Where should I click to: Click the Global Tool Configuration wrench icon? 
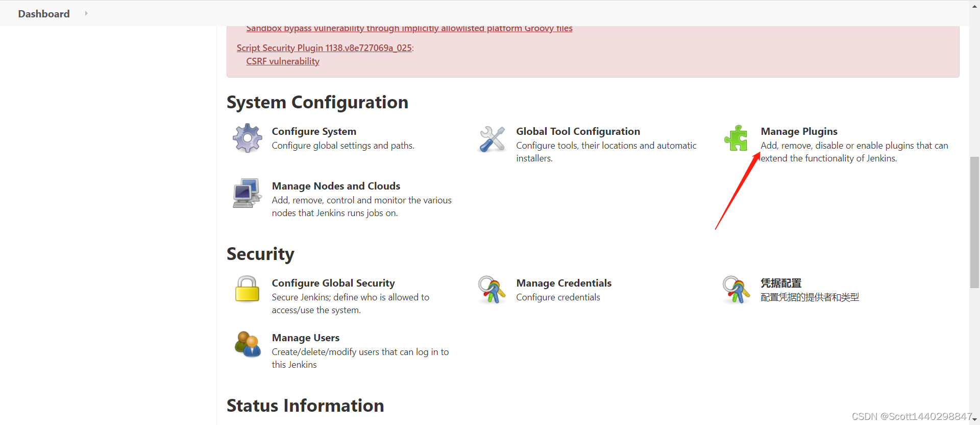[x=492, y=138]
